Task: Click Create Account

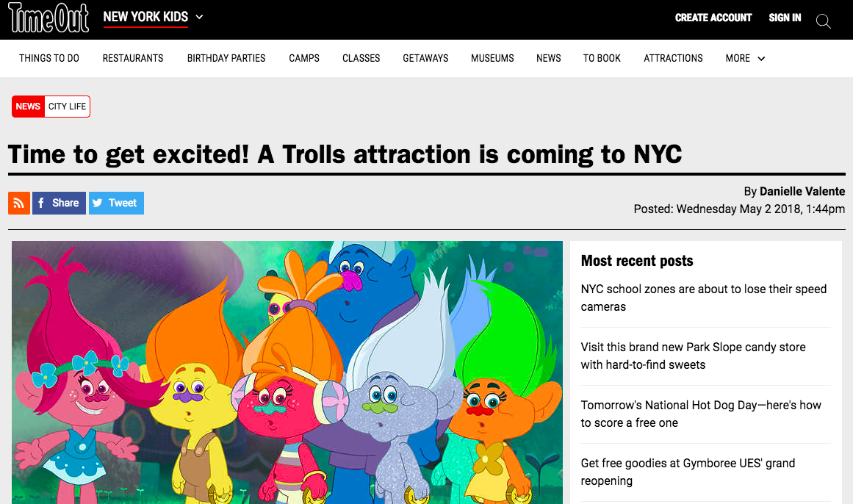Action: coord(713,18)
